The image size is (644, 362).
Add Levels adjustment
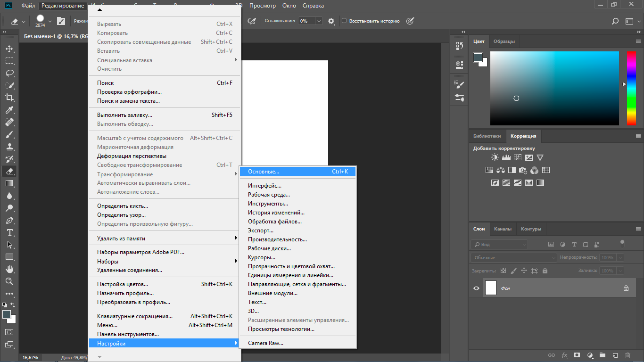click(x=506, y=157)
